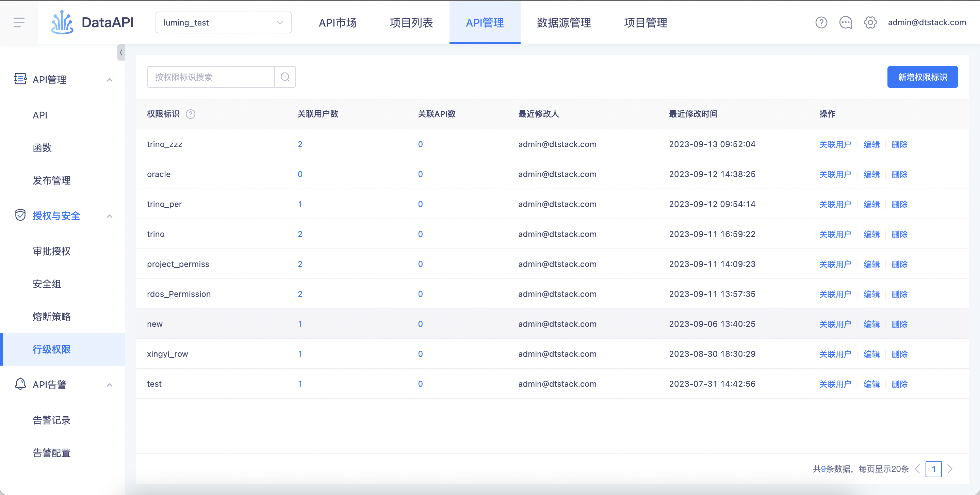Click associated user count 1 for xingyi_row
This screenshot has height=495, width=980.
coord(300,354)
